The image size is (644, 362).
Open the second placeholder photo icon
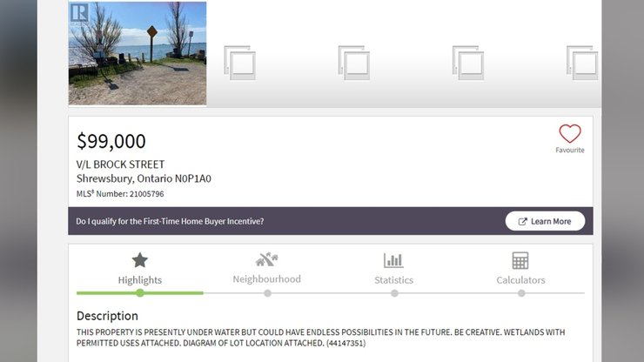pos(353,63)
